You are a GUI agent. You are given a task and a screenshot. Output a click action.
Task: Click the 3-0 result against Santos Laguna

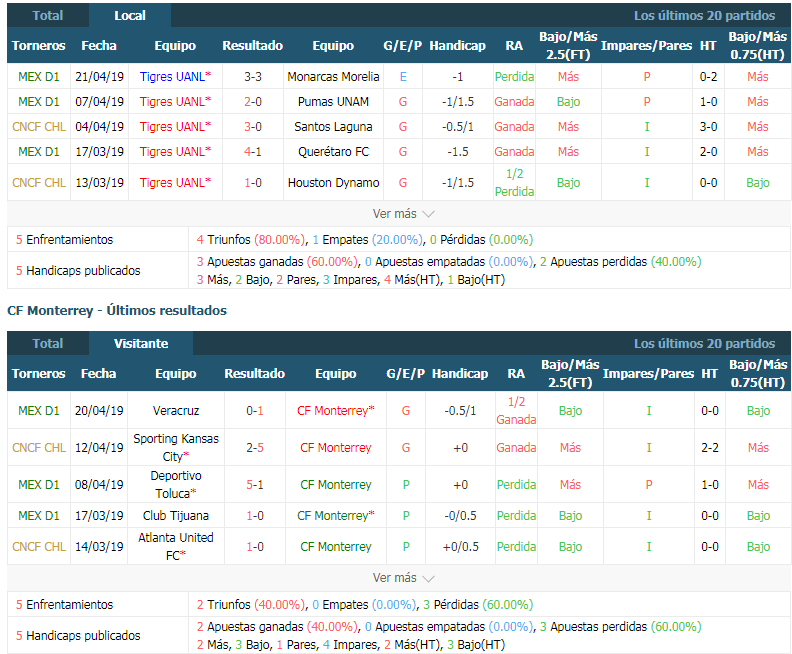[x=253, y=127]
